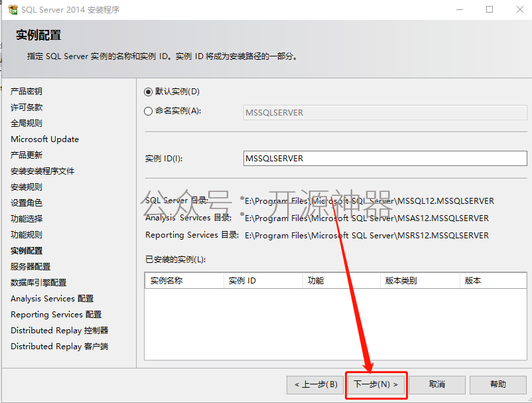The width and height of the screenshot is (532, 403).
Task: Open the 全局规则 step in sidebar
Action: click(x=27, y=123)
